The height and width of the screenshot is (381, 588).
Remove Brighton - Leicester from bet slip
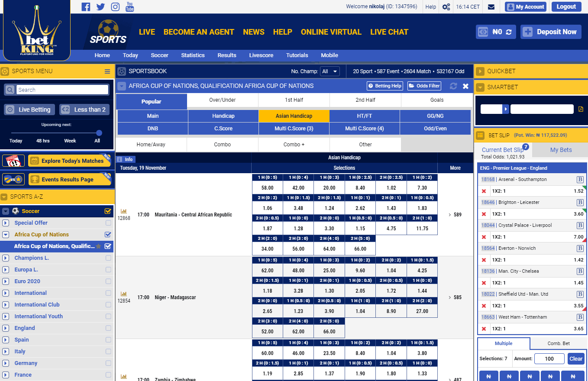pyautogui.click(x=484, y=214)
